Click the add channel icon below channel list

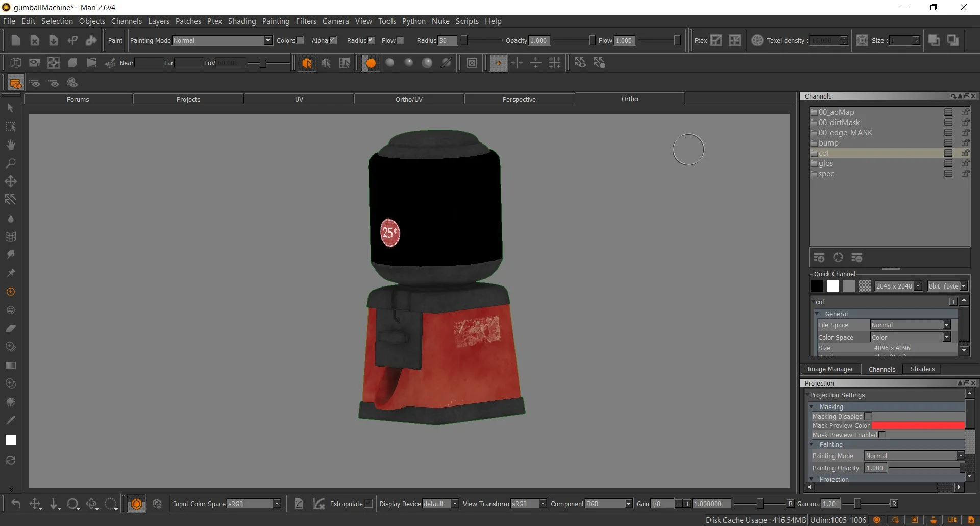[819, 258]
